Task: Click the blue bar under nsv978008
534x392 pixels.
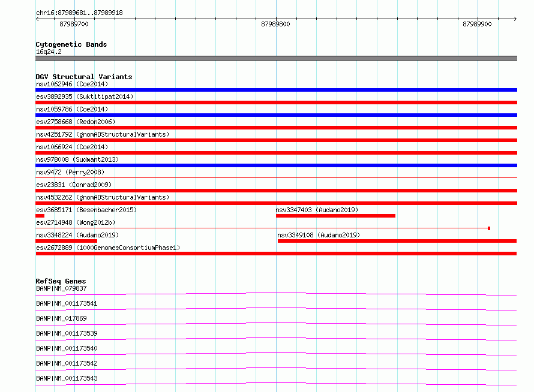Action: 276,165
